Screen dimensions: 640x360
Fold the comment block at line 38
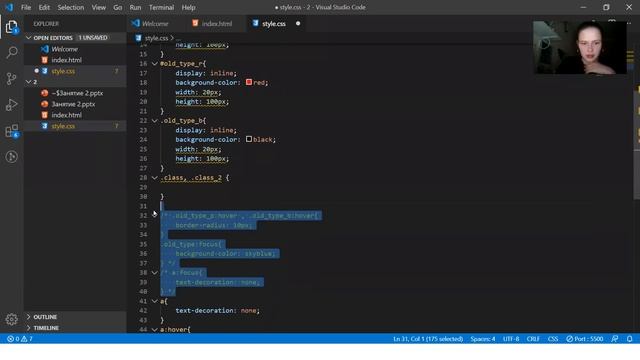(x=155, y=273)
